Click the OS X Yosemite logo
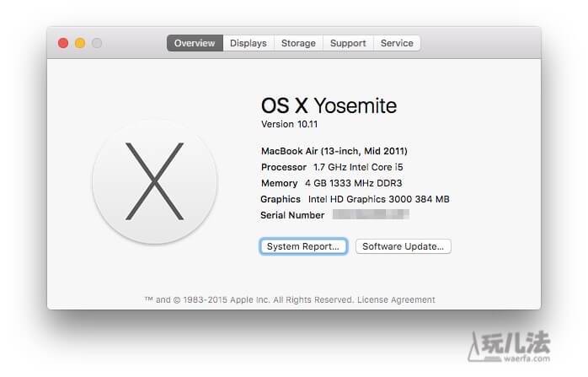Viewport: 588px width, 377px height. (x=154, y=181)
